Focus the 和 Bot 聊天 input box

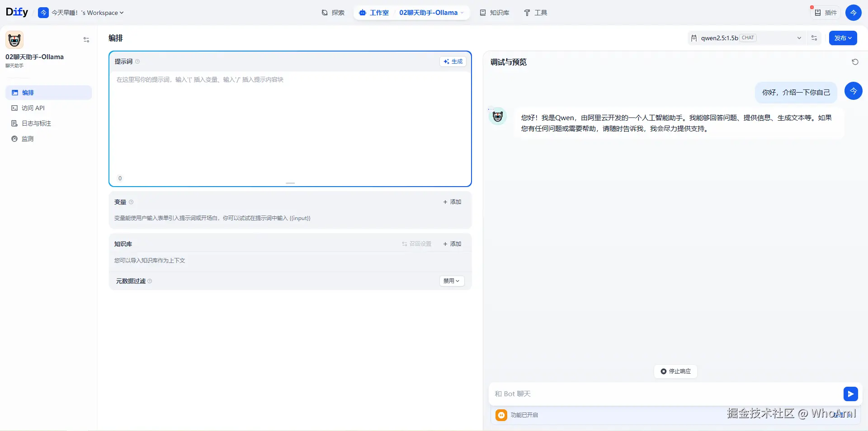click(x=665, y=394)
